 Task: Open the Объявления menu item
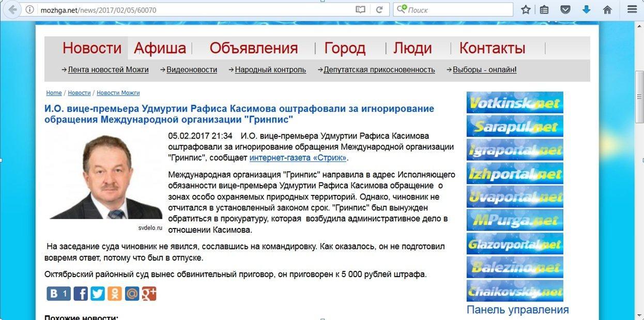click(253, 48)
